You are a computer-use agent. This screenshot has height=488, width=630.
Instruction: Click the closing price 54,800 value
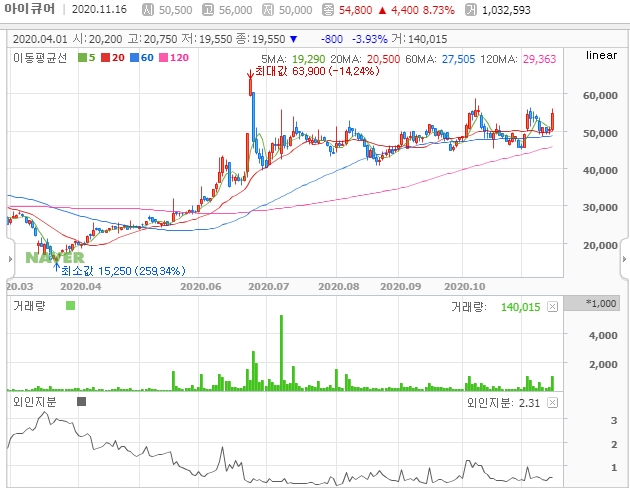pos(356,10)
